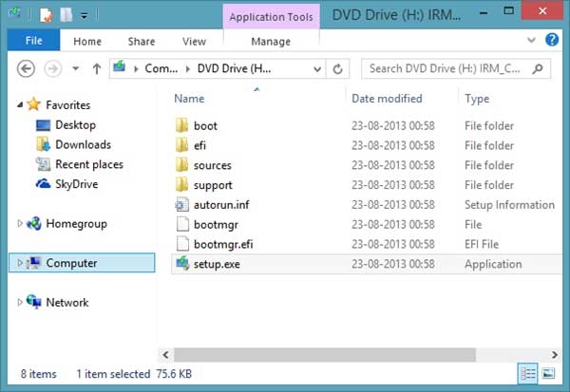The width and height of the screenshot is (570, 392).
Task: Expand the ribbon with the chevron
Action: (x=531, y=40)
